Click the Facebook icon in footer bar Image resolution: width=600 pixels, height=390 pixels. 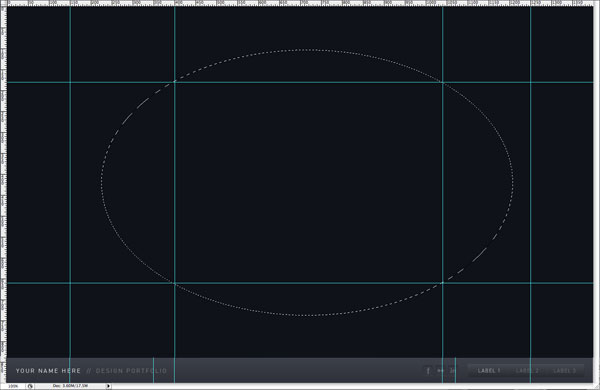pos(428,370)
